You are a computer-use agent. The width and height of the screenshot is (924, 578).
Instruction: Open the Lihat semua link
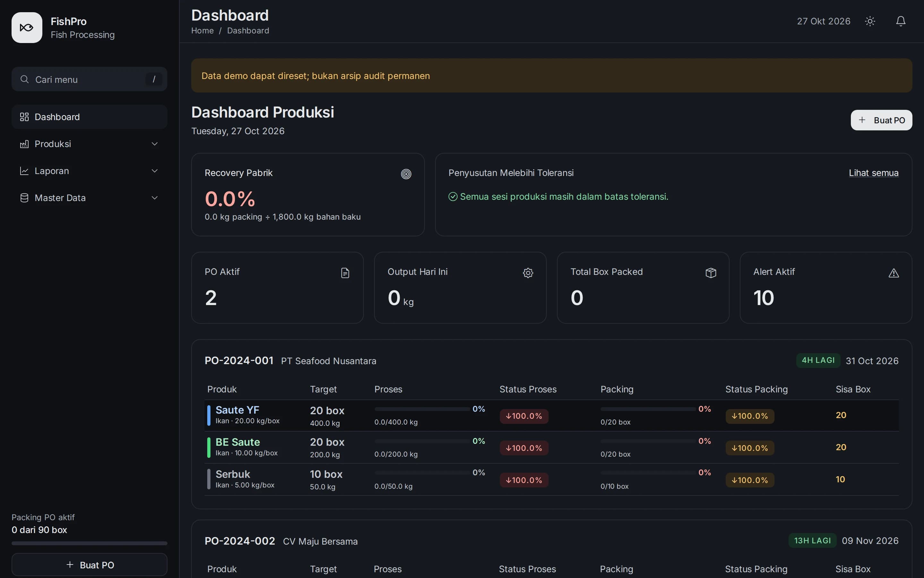pos(874,173)
